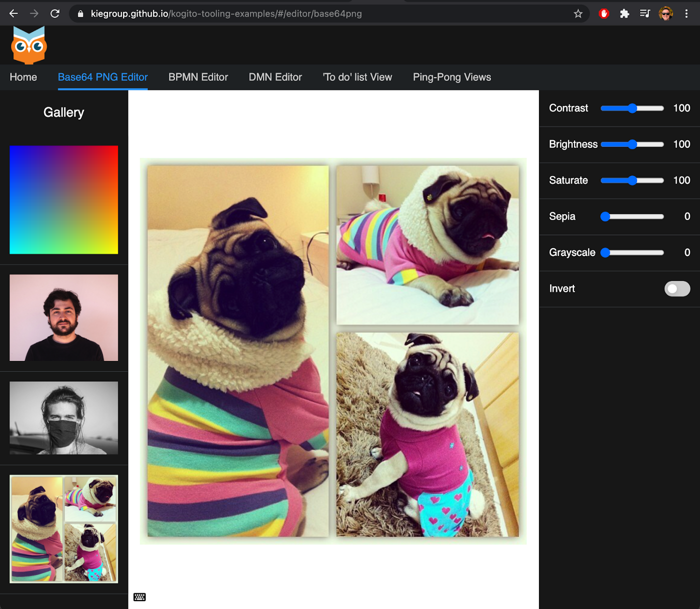This screenshot has width=700, height=609.
Task: Click the user profile avatar
Action: (665, 13)
